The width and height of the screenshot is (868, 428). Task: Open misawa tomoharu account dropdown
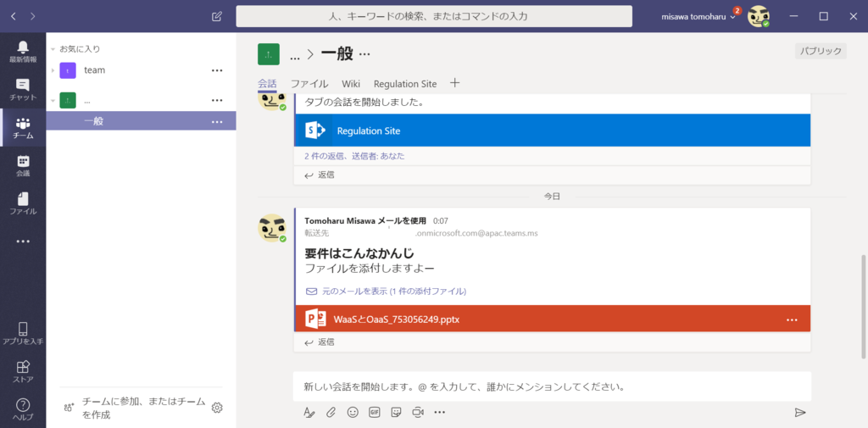(698, 17)
